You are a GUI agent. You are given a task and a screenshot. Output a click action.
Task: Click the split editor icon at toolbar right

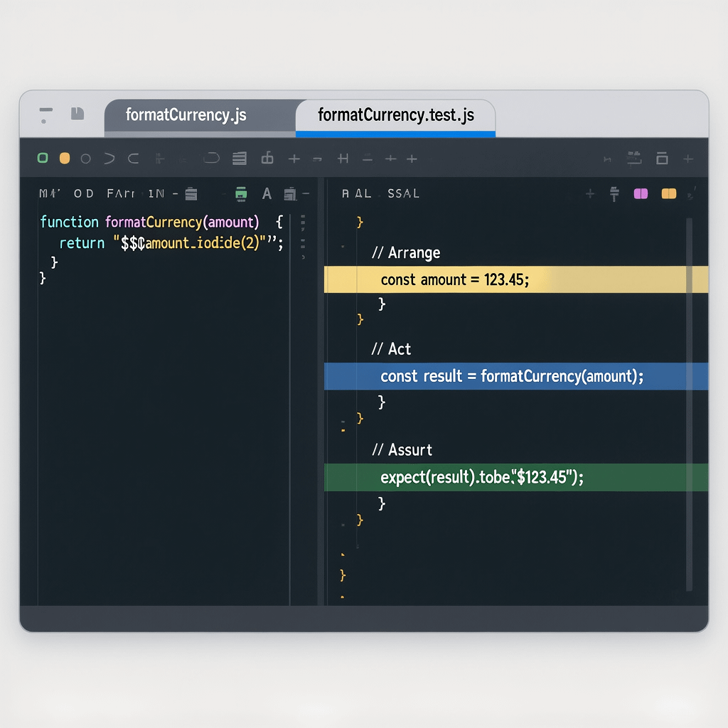tap(661, 158)
